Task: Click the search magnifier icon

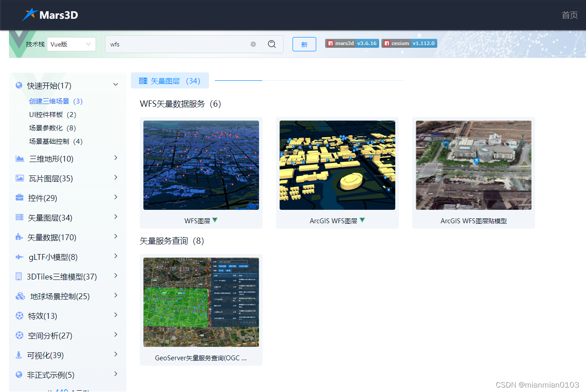Action: point(272,44)
